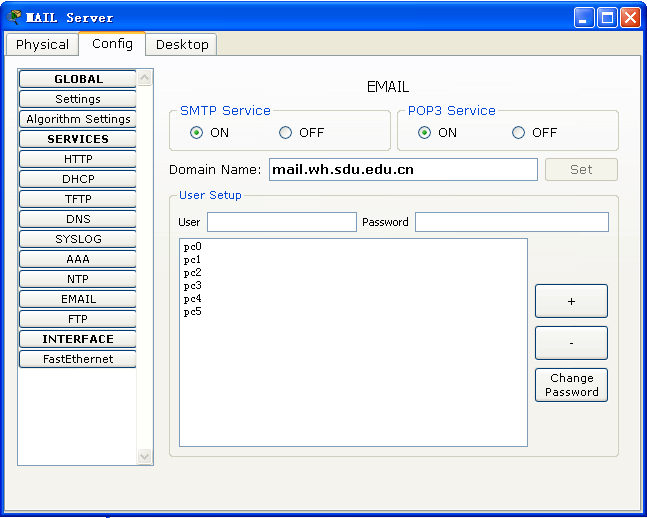Click the sidebar scroll up arrow
The image size is (647, 518).
[145, 77]
